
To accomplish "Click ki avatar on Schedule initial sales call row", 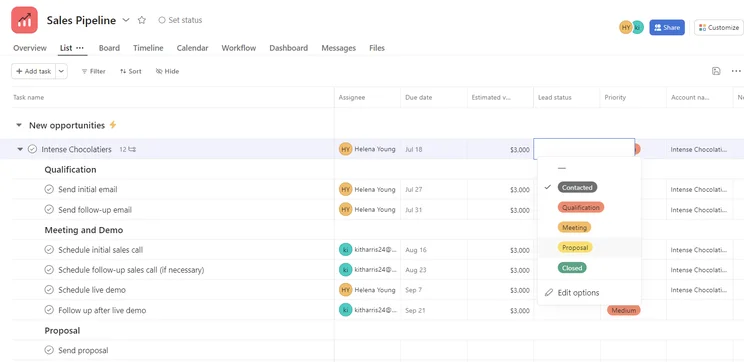I will pos(345,250).
